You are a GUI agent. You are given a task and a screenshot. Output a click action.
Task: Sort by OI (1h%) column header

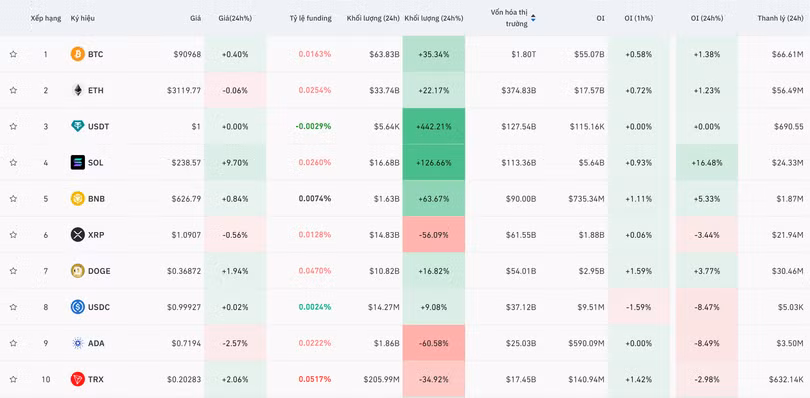(638, 18)
